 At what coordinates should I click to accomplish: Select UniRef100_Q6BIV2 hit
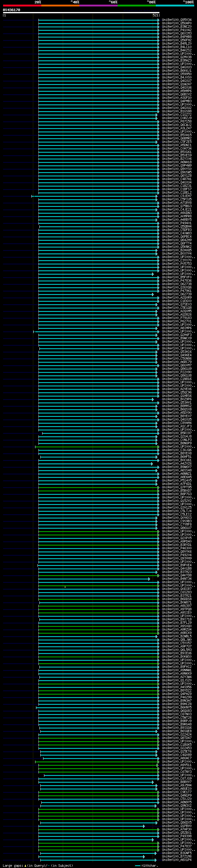coord(176,94)
